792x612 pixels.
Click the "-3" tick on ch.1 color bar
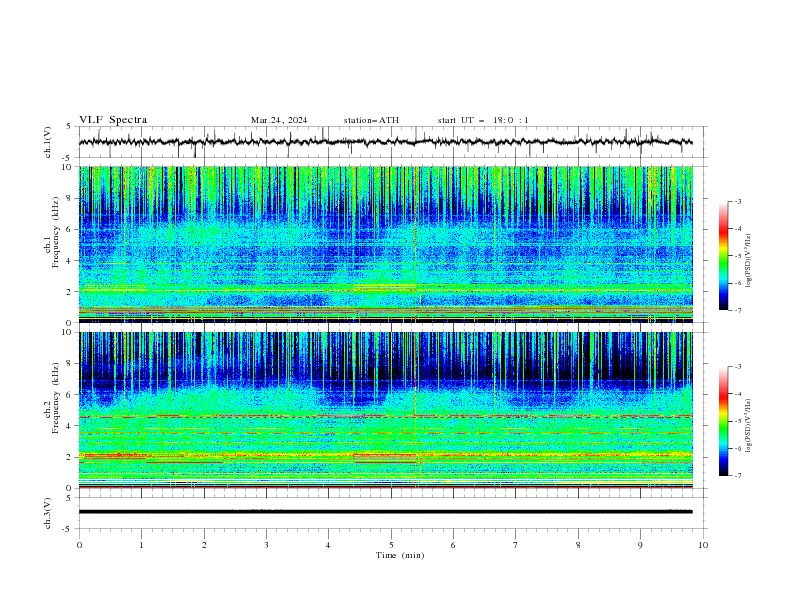(738, 201)
